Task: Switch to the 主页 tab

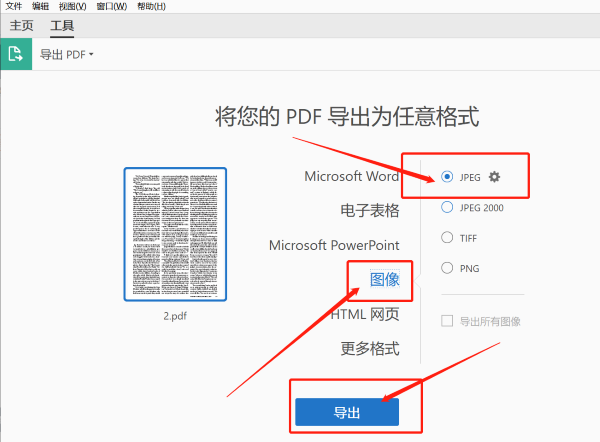Action: pyautogui.click(x=21, y=26)
